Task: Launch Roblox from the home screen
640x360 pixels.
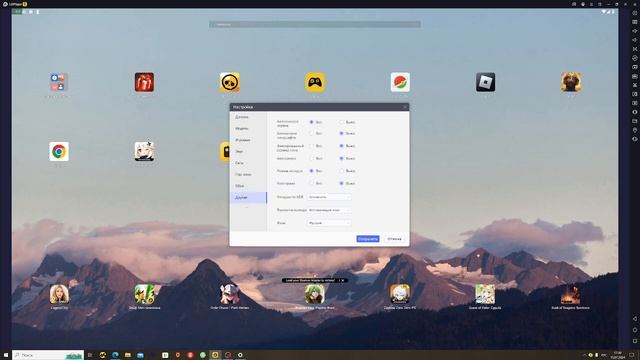Action: 485,82
